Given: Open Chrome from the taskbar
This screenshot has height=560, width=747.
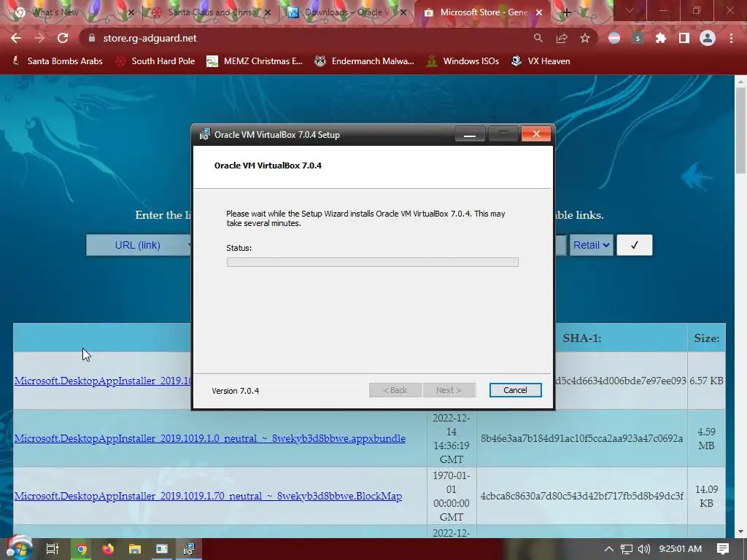Looking at the screenshot, I should click(82, 549).
